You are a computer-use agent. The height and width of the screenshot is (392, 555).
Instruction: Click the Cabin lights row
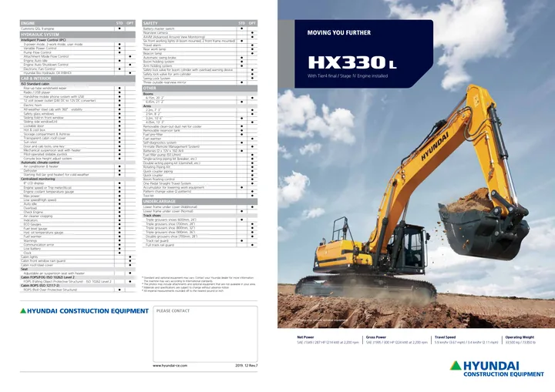tap(78, 257)
